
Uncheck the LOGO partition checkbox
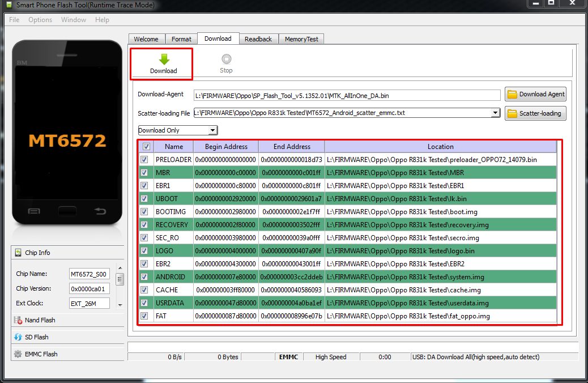pyautogui.click(x=144, y=251)
